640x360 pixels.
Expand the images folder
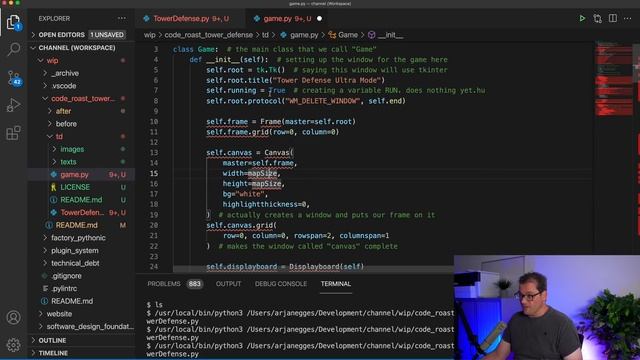81,149
